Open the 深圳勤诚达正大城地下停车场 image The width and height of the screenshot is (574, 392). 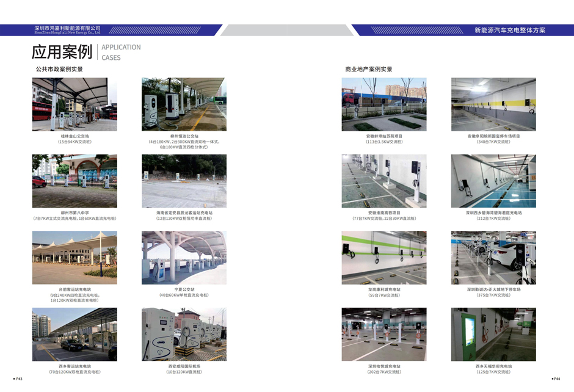click(493, 257)
